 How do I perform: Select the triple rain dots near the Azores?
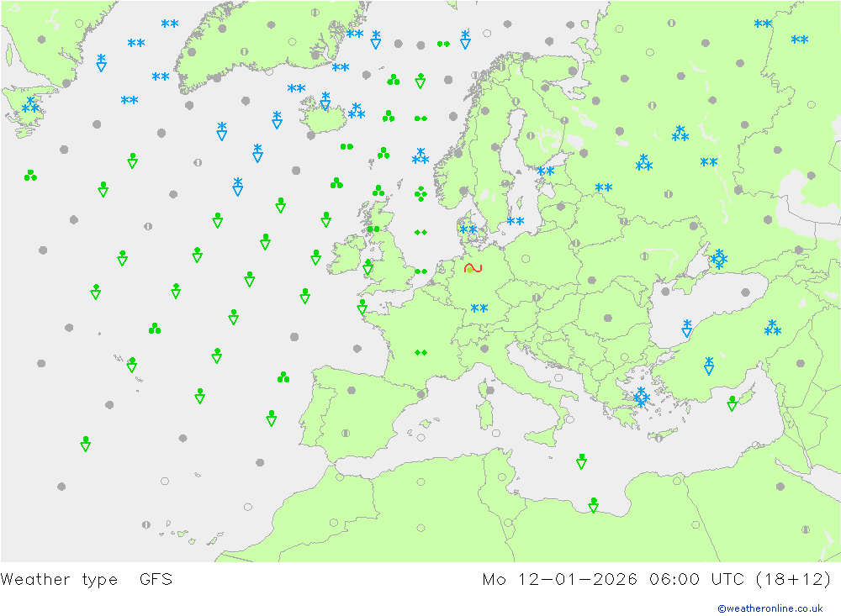[x=155, y=328]
